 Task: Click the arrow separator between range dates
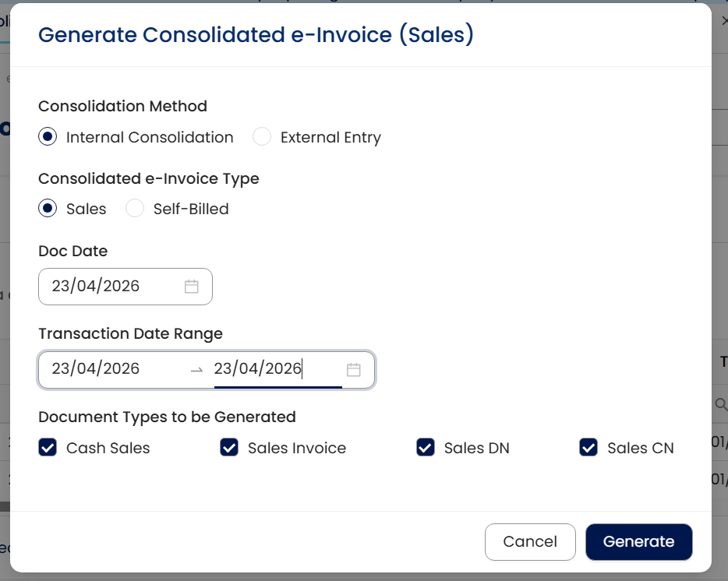196,370
